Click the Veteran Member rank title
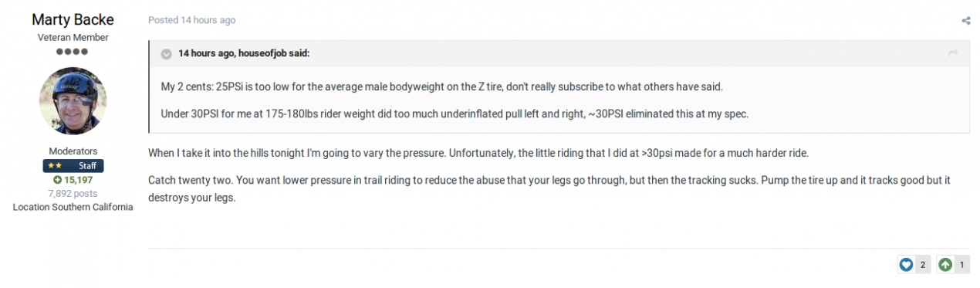Viewport: 980px width, 288px height. tap(73, 37)
